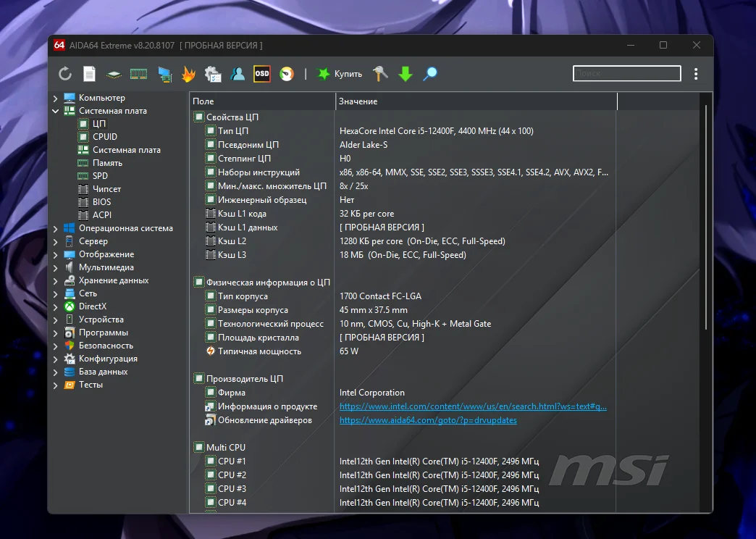Click the magnifier search icon
Image resolution: width=756 pixels, height=539 pixels.
click(429, 74)
